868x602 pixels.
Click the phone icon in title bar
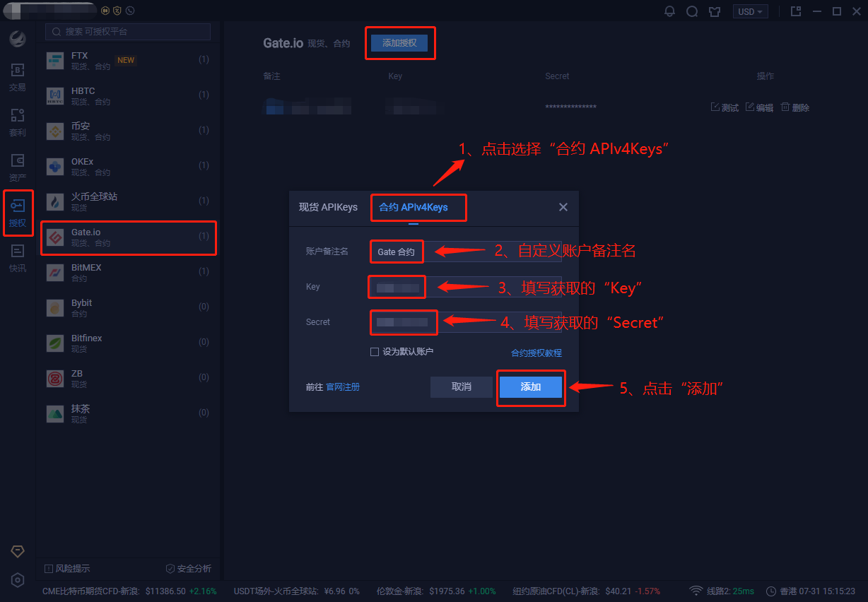129,11
